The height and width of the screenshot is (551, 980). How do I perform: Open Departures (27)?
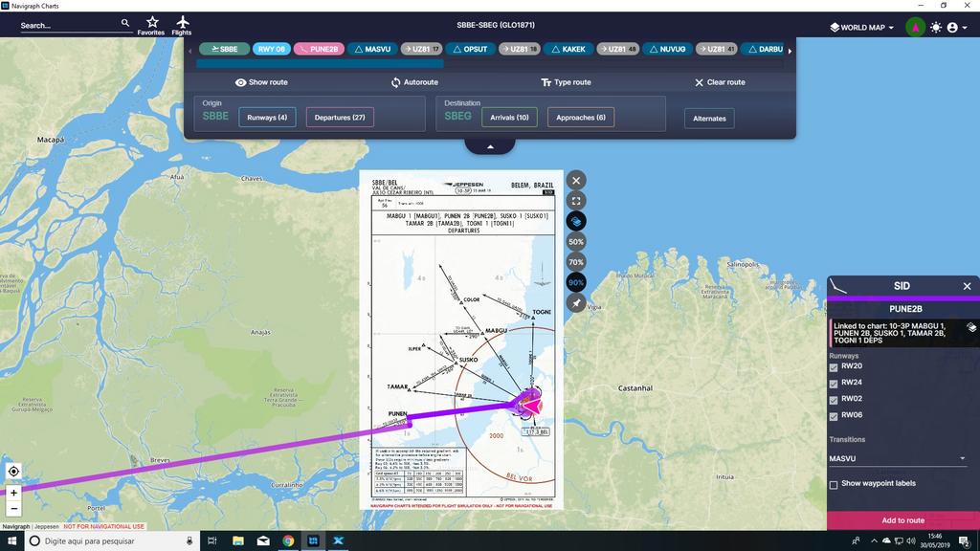coord(340,118)
